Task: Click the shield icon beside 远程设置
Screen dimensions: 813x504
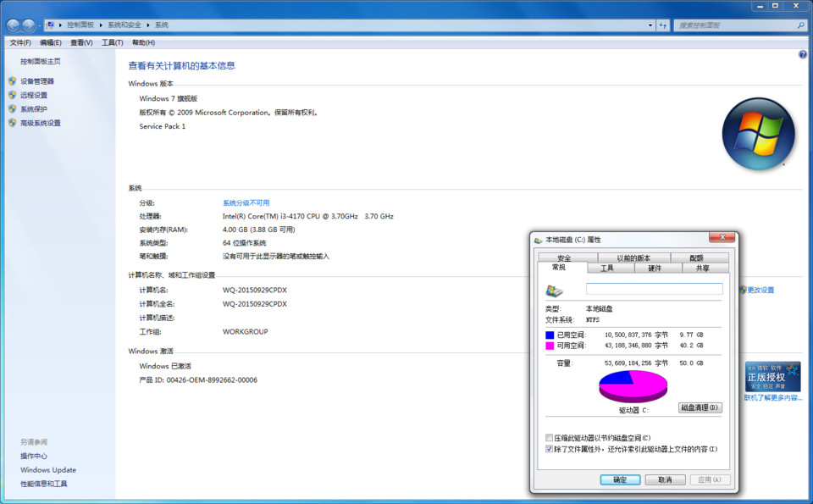Action: click(x=13, y=95)
